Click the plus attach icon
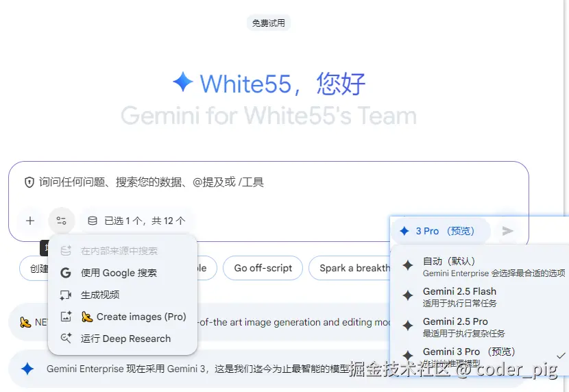Image resolution: width=569 pixels, height=392 pixels. click(30, 221)
